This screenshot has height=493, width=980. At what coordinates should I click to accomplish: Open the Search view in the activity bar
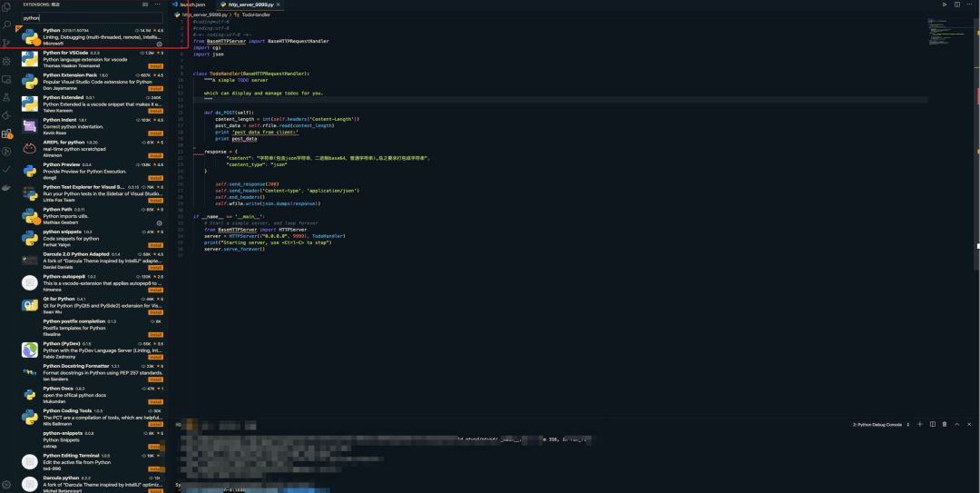point(7,25)
